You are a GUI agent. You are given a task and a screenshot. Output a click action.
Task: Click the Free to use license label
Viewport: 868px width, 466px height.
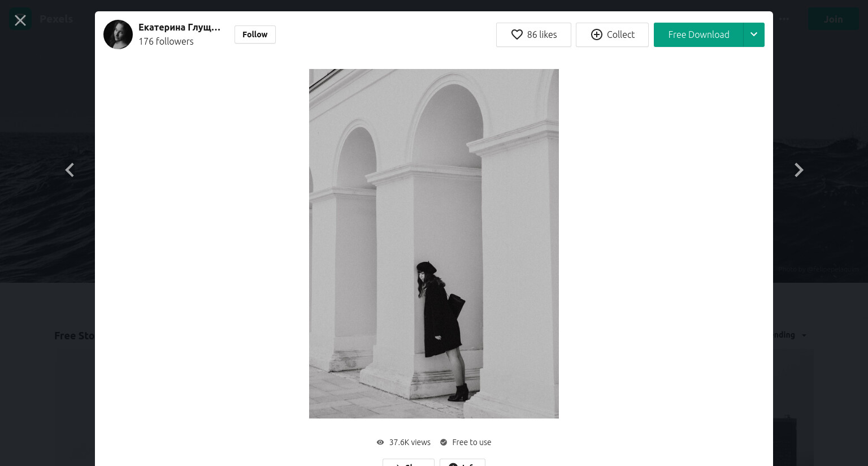(x=471, y=442)
